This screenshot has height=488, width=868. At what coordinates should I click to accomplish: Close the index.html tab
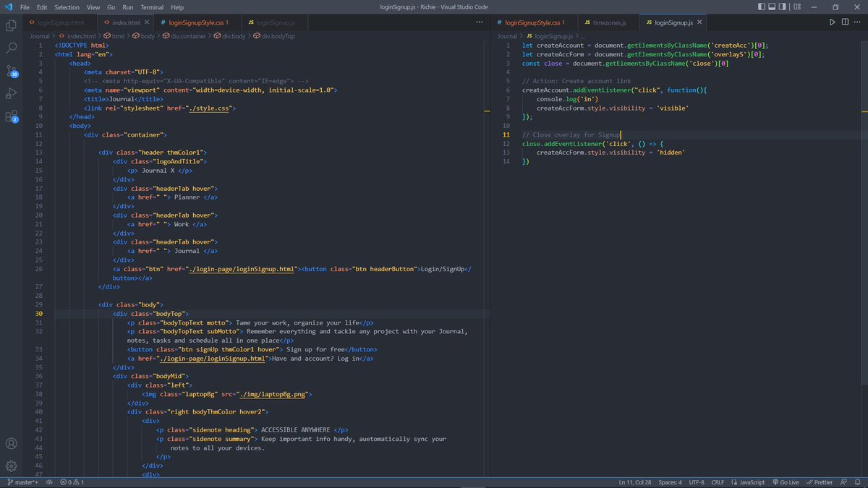(x=148, y=23)
